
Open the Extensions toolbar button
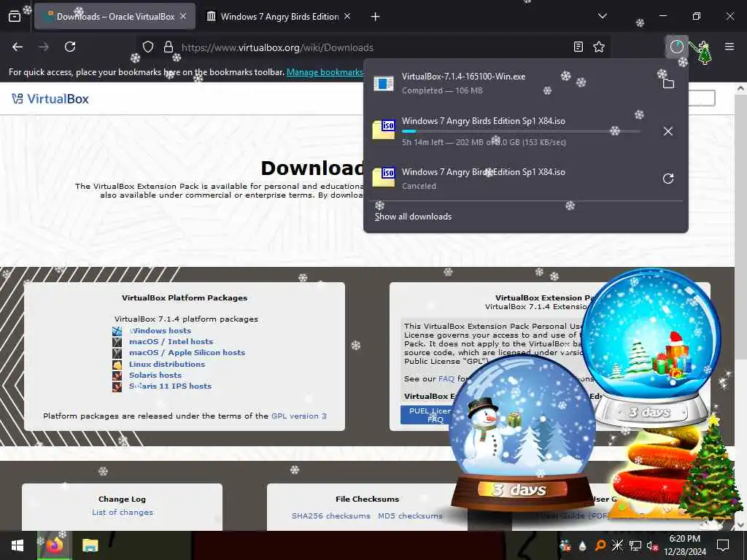[x=704, y=47]
